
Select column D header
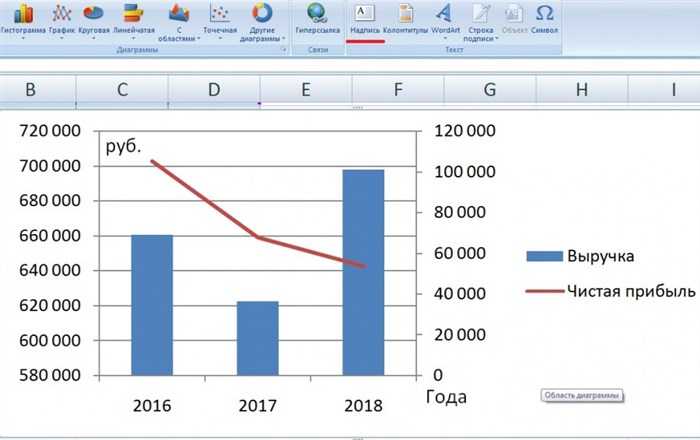tap(214, 91)
